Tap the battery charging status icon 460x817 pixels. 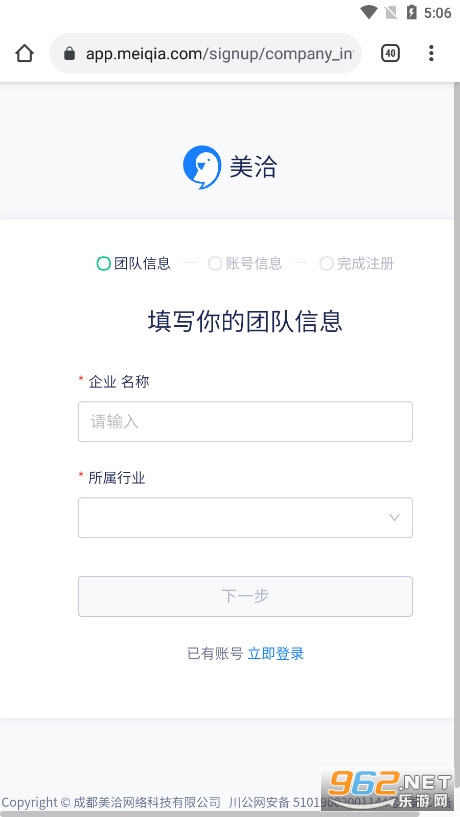(412, 12)
